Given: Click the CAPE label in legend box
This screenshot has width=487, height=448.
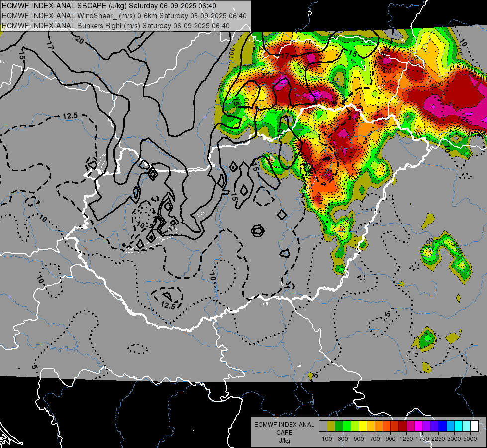Looking at the screenshot, I should [284, 432].
